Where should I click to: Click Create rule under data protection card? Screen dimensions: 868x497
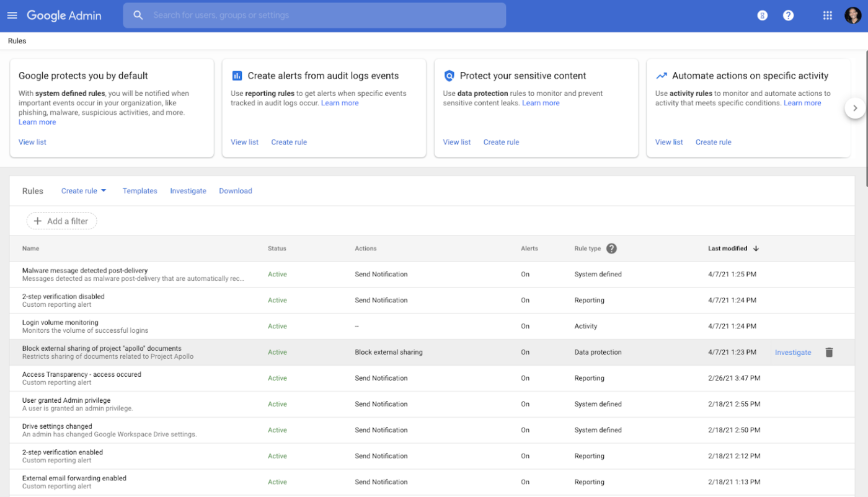pyautogui.click(x=501, y=142)
